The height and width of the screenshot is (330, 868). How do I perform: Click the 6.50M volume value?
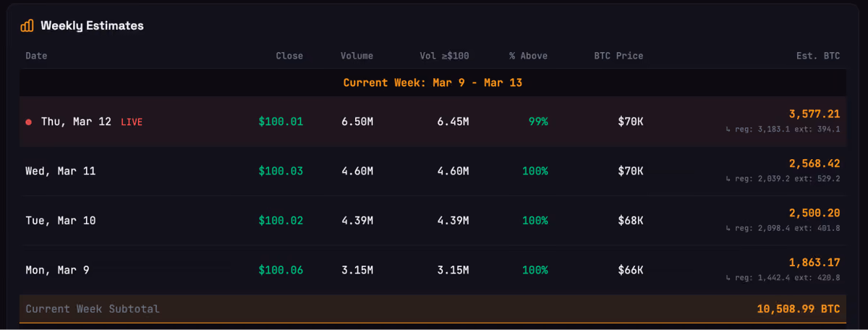pyautogui.click(x=357, y=122)
